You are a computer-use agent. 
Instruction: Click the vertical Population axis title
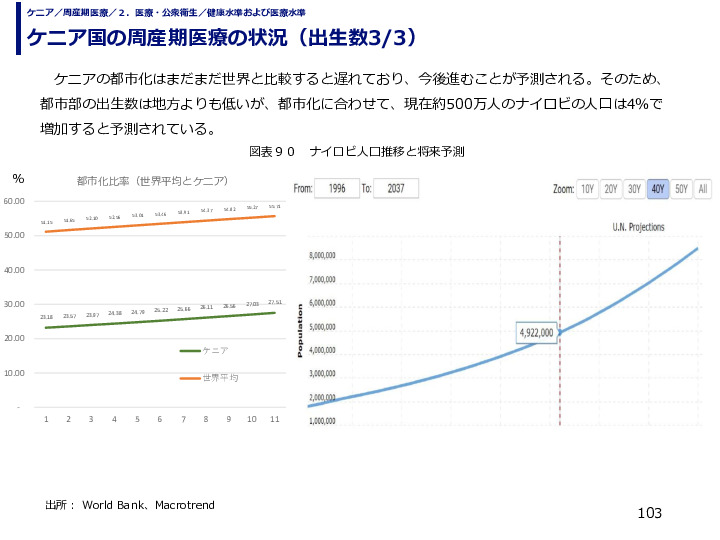(300, 331)
